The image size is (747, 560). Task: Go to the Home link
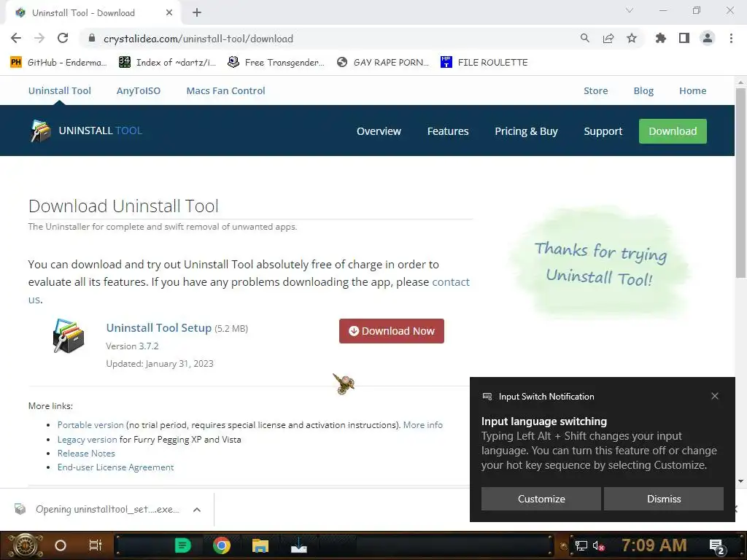click(x=693, y=90)
